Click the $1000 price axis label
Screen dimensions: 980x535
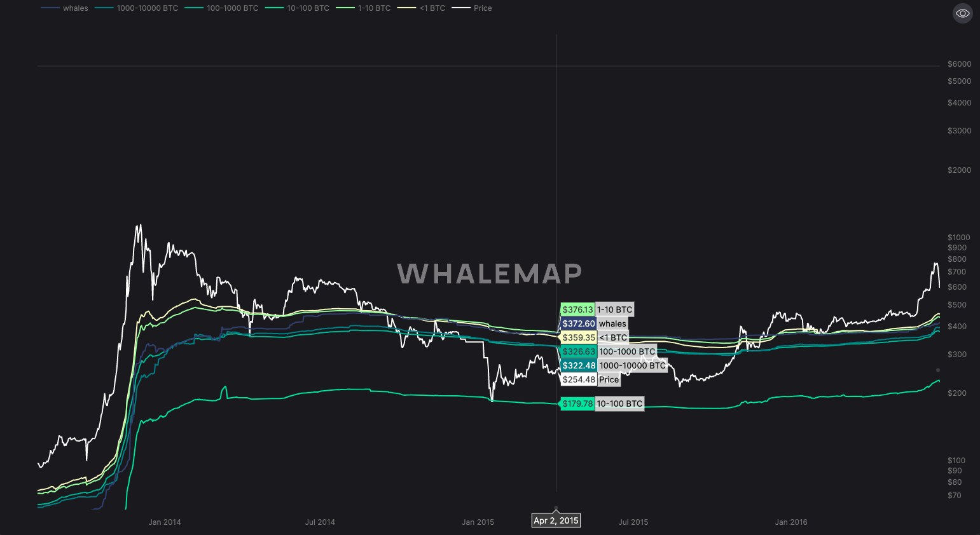959,238
